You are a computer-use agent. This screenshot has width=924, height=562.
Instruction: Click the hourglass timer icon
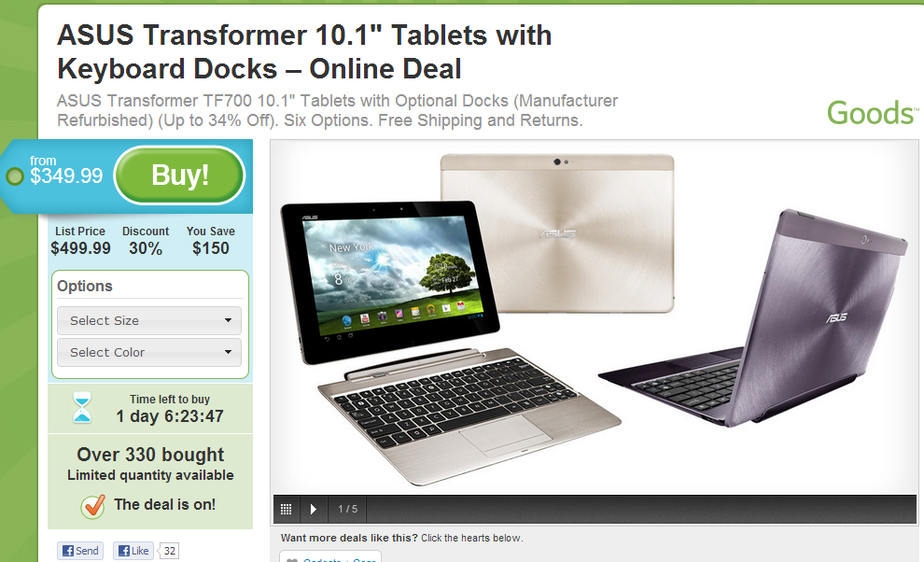[x=82, y=407]
